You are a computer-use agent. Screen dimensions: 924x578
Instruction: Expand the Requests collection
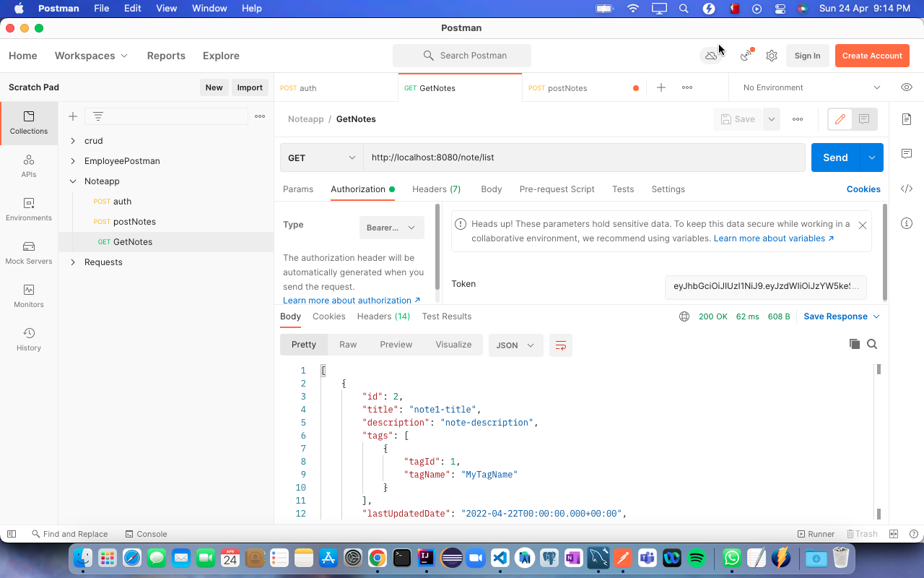coord(73,262)
